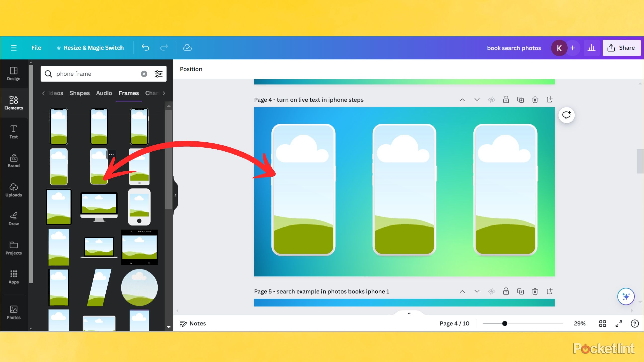Add collaborator with the plus icon
This screenshot has width=644, height=362.
pyautogui.click(x=572, y=48)
